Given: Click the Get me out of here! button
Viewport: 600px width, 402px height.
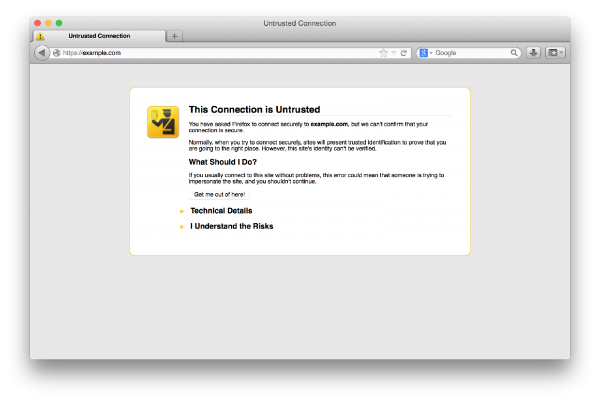Looking at the screenshot, I should [x=219, y=195].
